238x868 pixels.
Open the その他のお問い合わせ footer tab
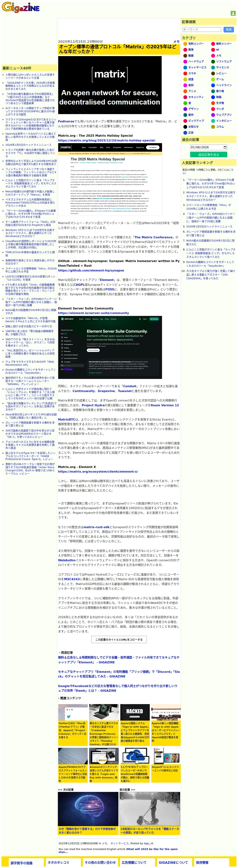pyautogui.click(x=100, y=863)
